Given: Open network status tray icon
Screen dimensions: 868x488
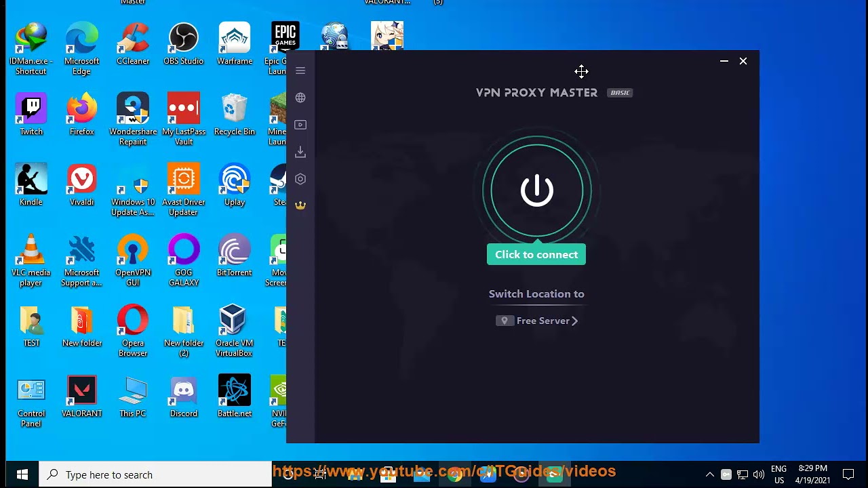Looking at the screenshot, I should tap(743, 474).
